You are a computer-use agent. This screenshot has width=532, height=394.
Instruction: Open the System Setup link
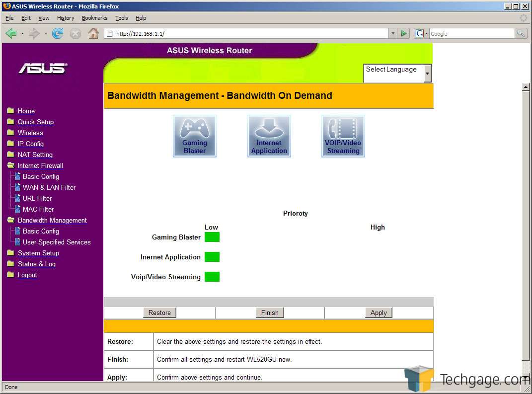coord(38,253)
